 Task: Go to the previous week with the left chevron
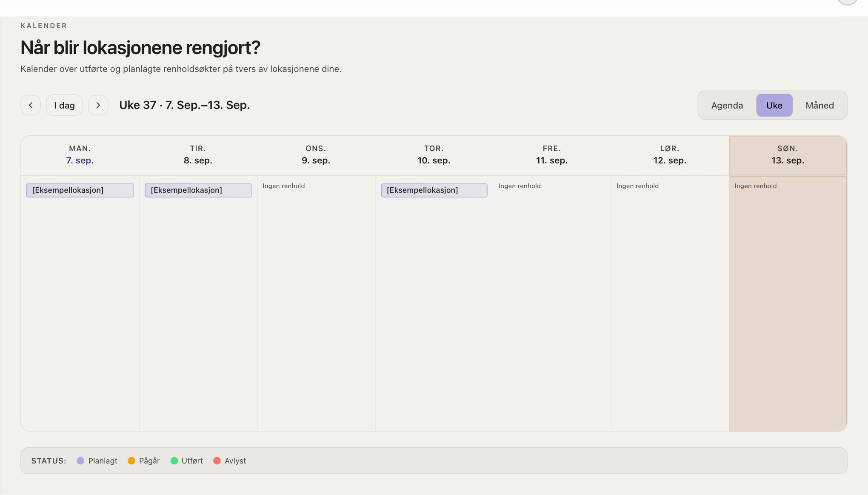31,105
